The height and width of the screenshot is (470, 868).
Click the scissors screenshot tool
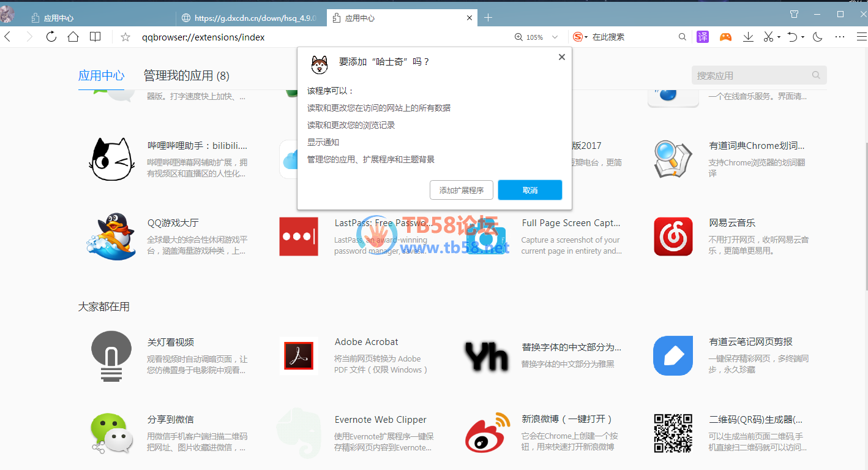coord(769,37)
